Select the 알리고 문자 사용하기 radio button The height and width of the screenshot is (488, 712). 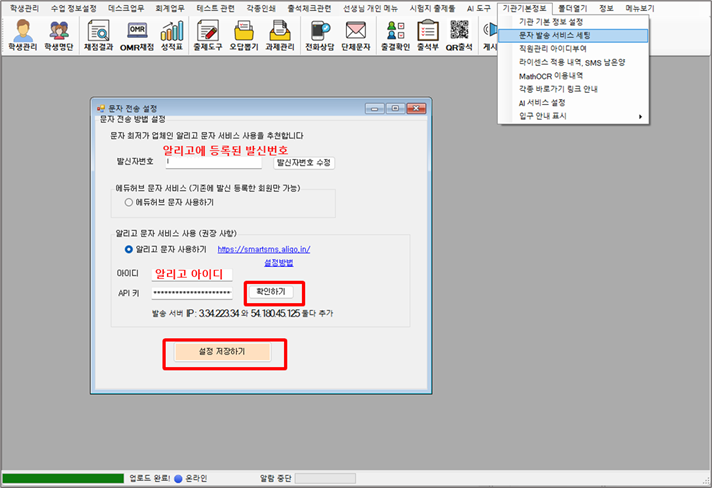point(129,249)
